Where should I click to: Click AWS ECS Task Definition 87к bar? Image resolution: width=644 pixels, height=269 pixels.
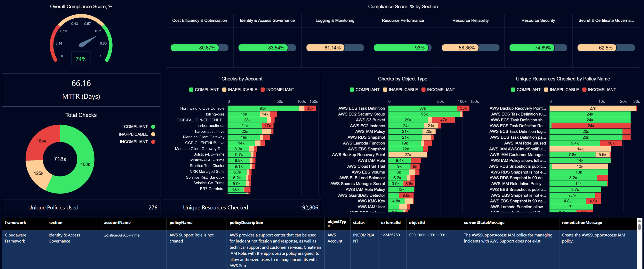423,108
